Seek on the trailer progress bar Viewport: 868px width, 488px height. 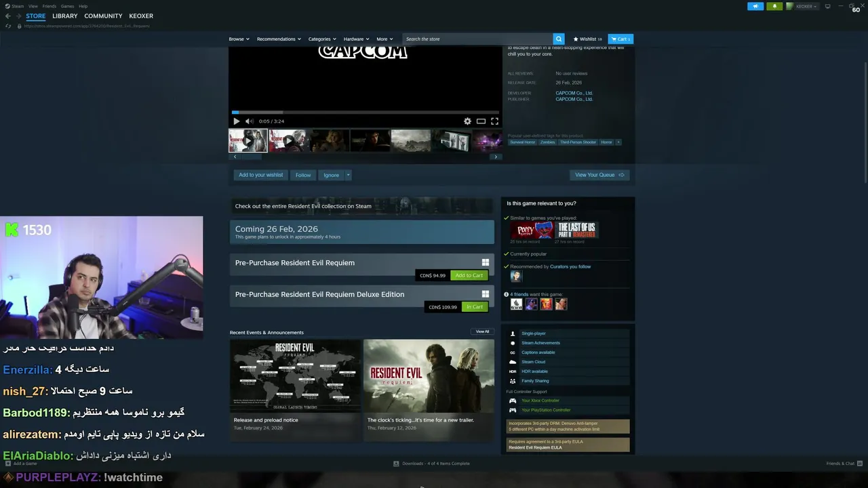tap(365, 113)
